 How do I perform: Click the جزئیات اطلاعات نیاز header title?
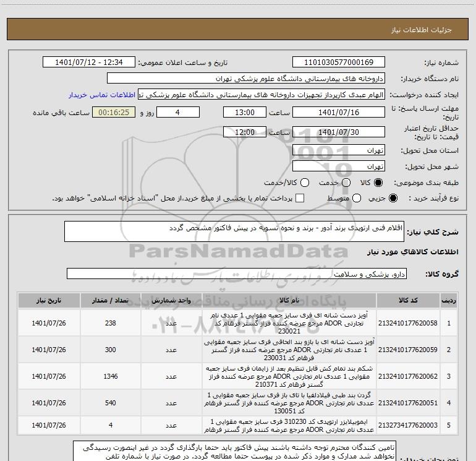point(421,30)
